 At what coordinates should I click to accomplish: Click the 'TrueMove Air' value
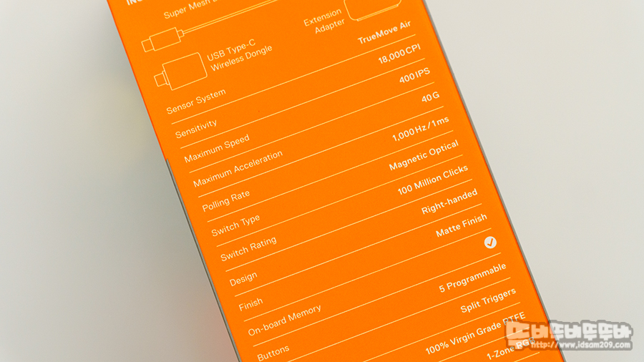click(384, 32)
